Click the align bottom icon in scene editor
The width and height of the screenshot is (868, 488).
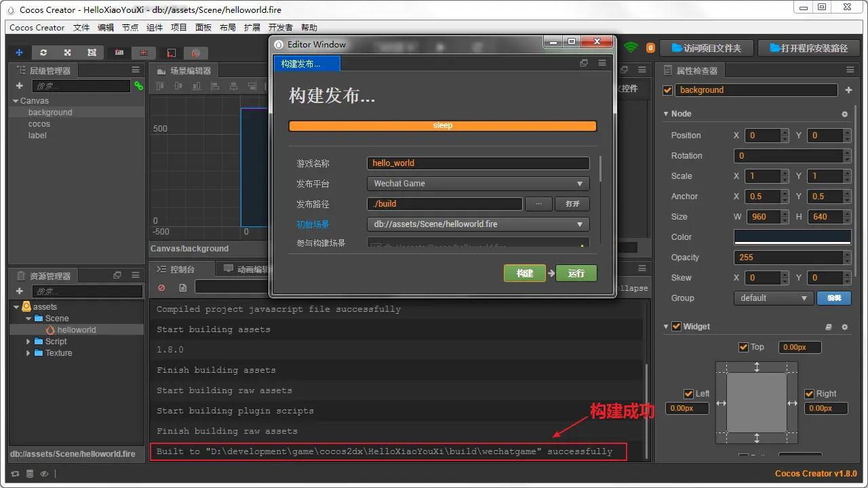[x=197, y=86]
